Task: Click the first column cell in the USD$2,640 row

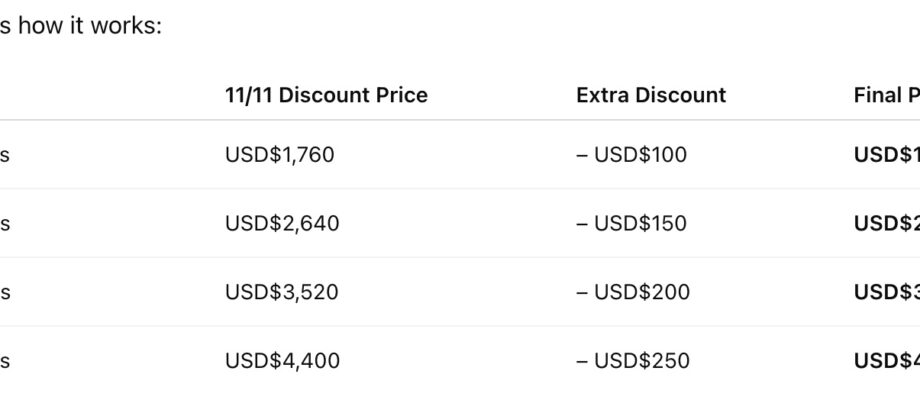Action: pos(5,223)
